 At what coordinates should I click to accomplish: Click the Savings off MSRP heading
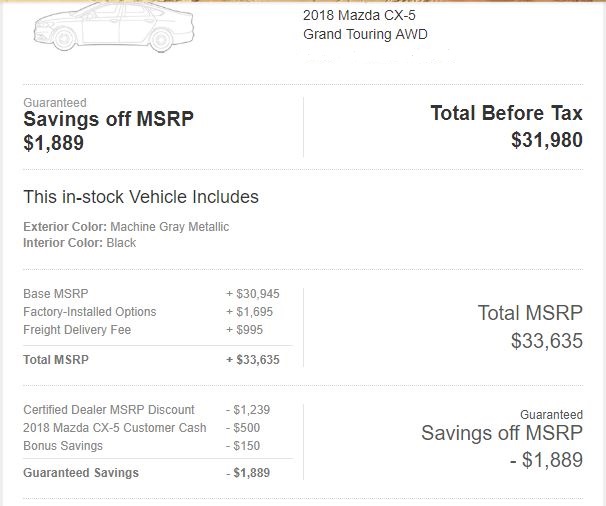point(108,119)
